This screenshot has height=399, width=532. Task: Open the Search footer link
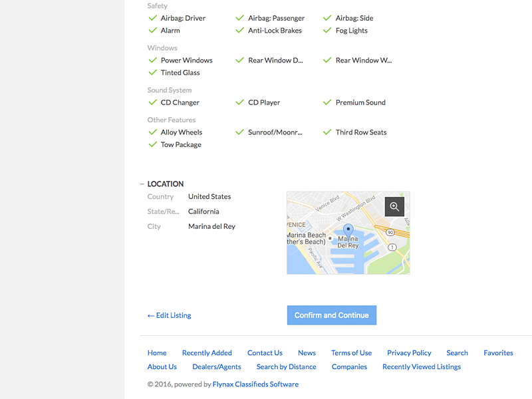click(457, 353)
